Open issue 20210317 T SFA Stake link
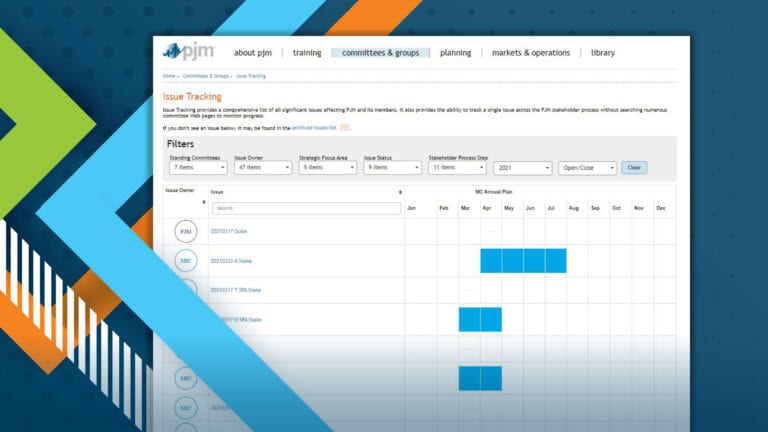Viewport: 768px width, 432px height. (236, 290)
